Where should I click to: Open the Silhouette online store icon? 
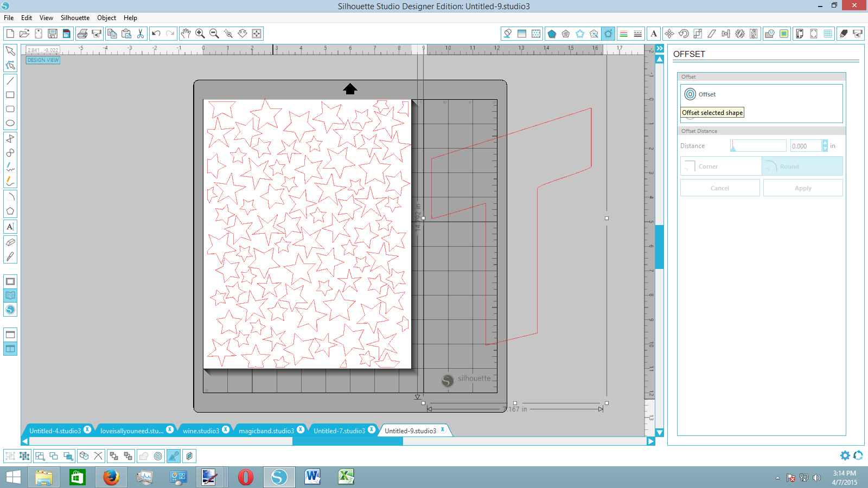point(10,310)
